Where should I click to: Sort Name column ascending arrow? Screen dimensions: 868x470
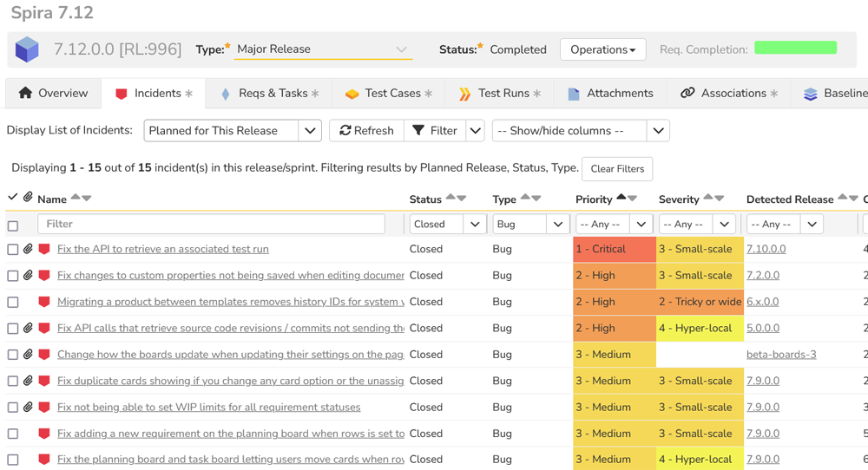pyautogui.click(x=76, y=197)
